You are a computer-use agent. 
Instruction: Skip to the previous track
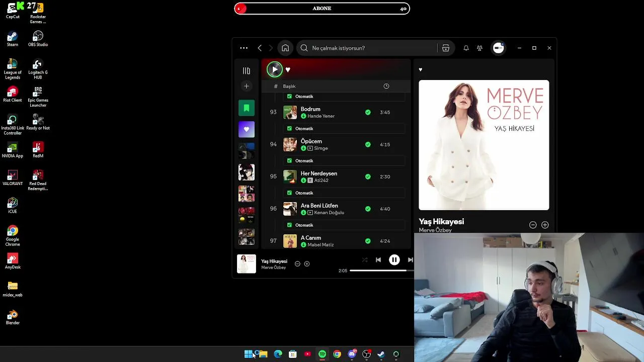(x=378, y=260)
